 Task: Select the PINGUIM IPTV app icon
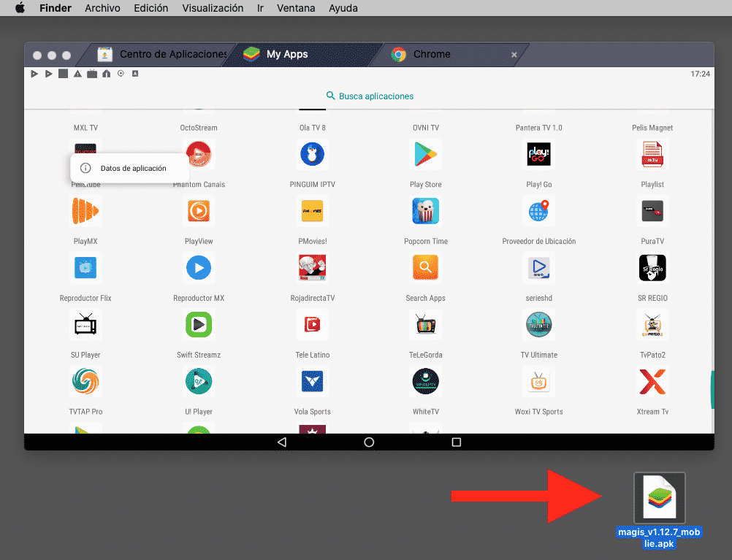point(312,154)
